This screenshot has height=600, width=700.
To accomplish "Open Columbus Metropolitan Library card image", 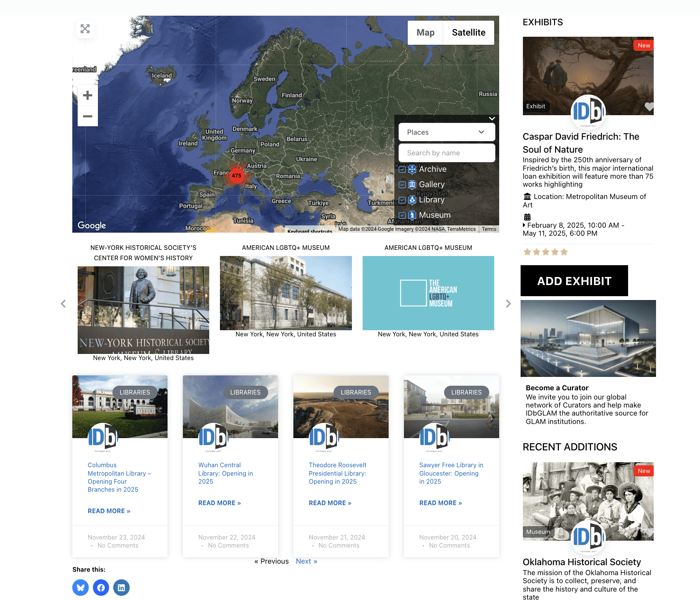I will 120,407.
